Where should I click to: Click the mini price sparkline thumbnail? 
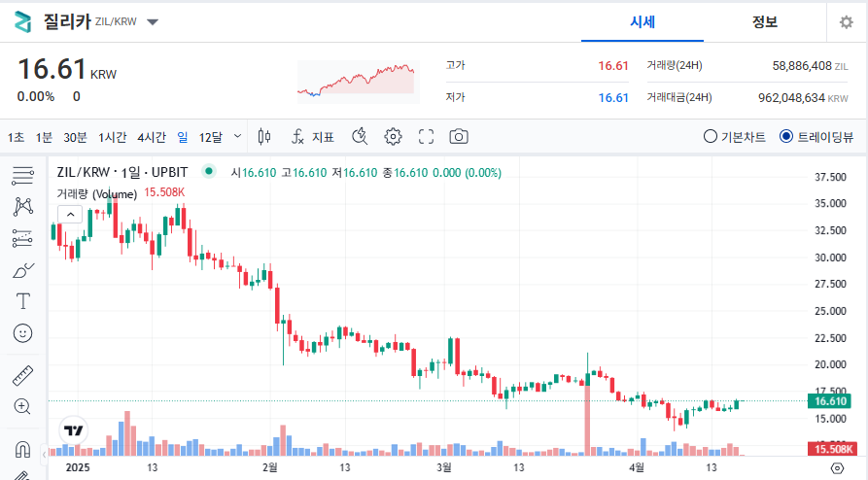[x=358, y=82]
